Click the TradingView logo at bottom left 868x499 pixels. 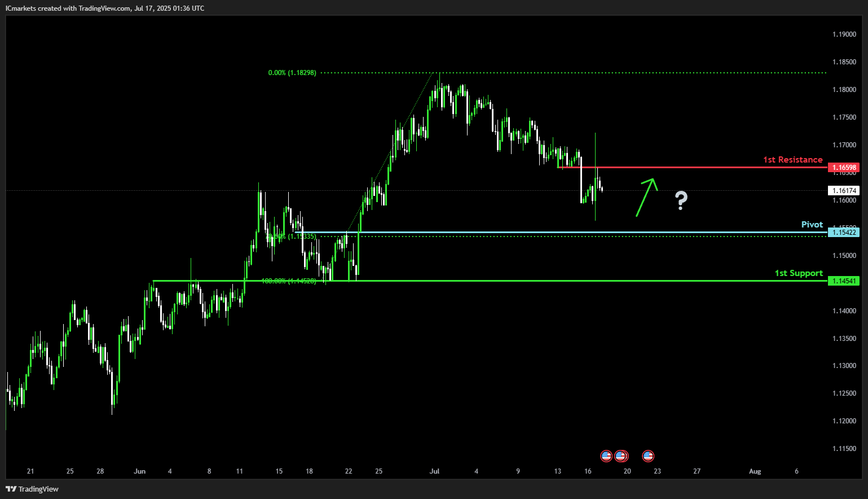(x=32, y=489)
